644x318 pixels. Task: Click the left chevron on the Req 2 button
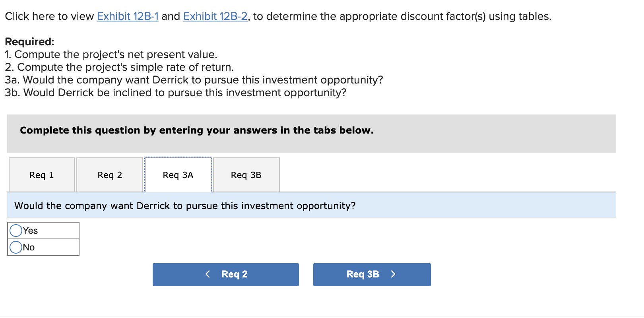tap(207, 274)
